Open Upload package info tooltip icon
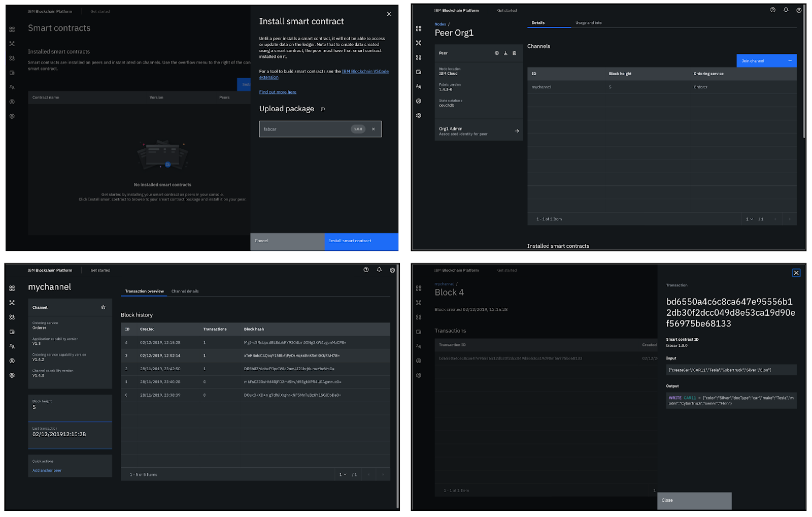Image resolution: width=812 pixels, height=517 pixels. (x=323, y=109)
